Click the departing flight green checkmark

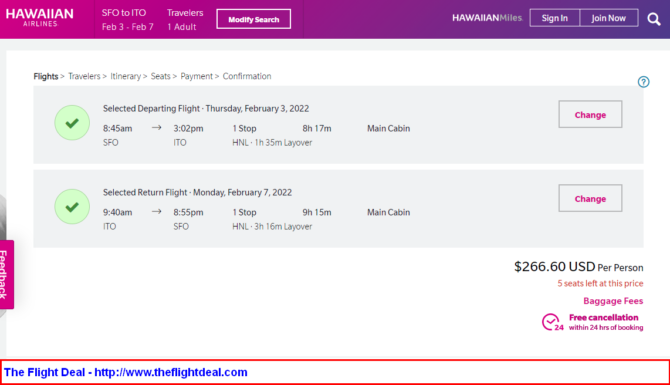click(x=72, y=123)
